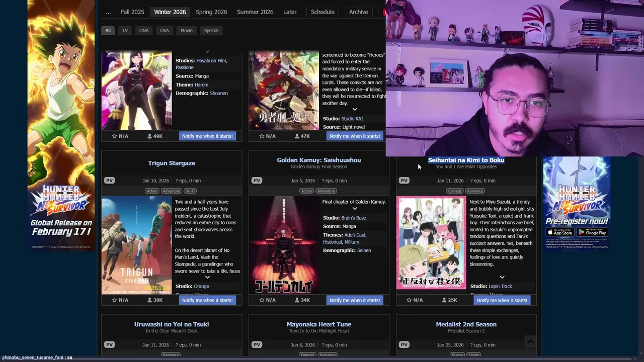The image size is (644, 362).
Task: Open Seihantai na Kimi to Boku poster
Action: click(431, 243)
